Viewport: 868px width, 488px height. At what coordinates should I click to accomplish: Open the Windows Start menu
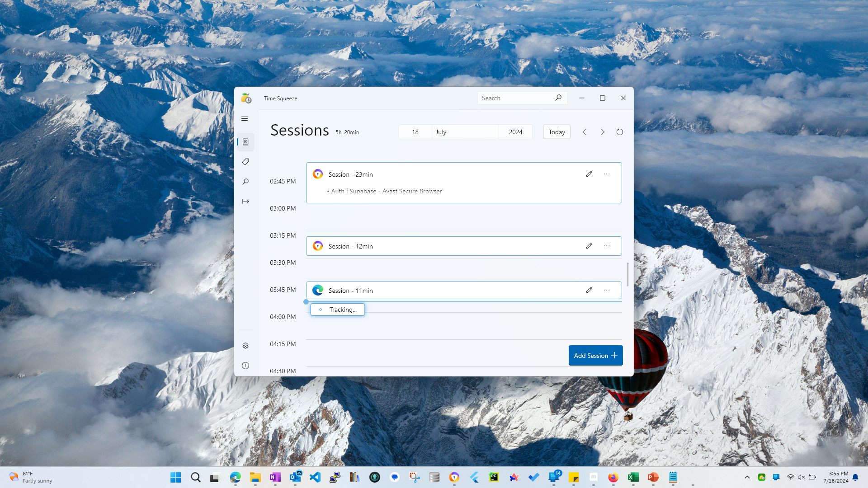point(176,477)
